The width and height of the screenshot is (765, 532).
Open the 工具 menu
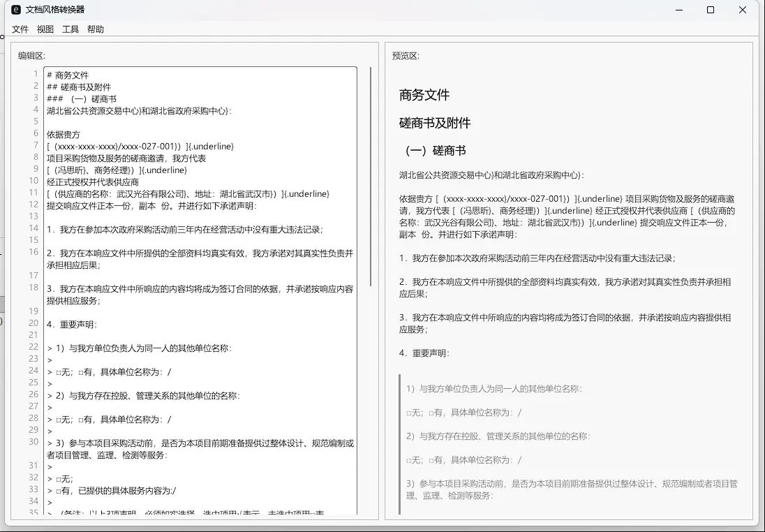pos(70,29)
